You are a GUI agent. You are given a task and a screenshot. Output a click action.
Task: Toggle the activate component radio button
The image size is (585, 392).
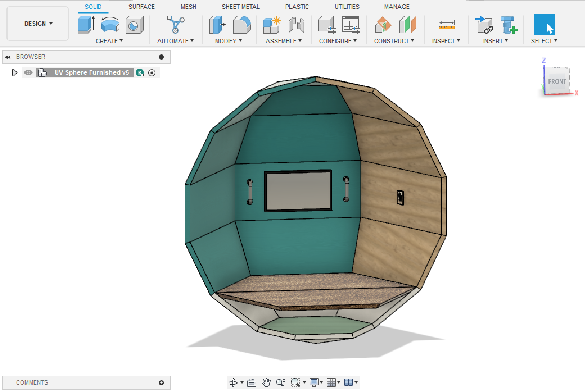(x=152, y=73)
